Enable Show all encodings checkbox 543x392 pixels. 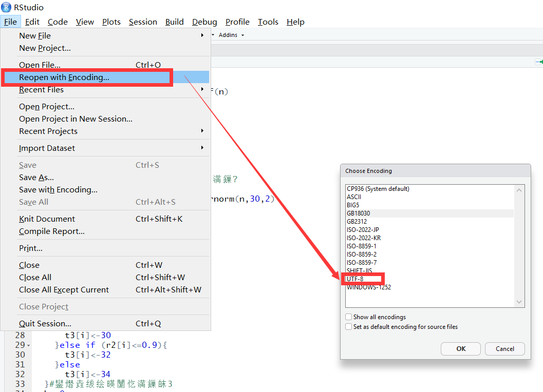[349, 317]
